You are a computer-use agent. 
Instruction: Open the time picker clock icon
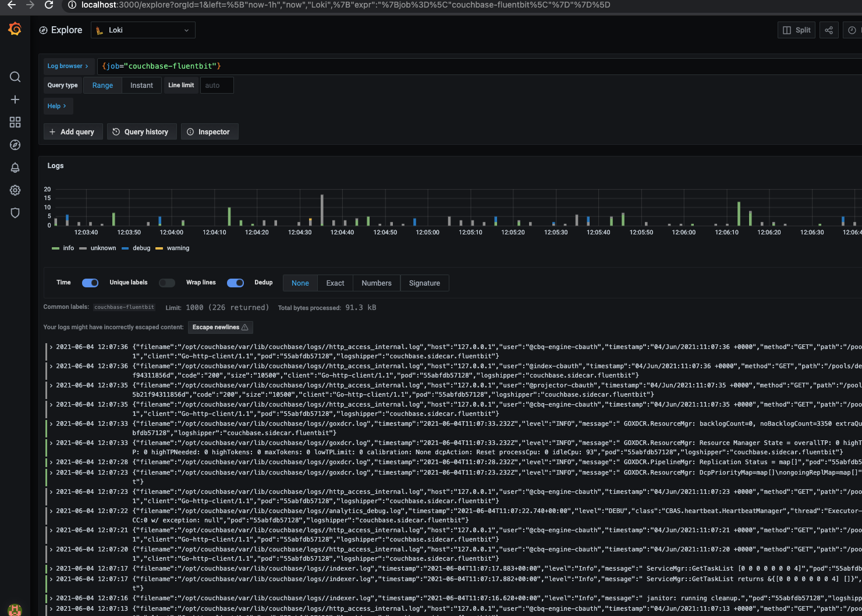852,30
